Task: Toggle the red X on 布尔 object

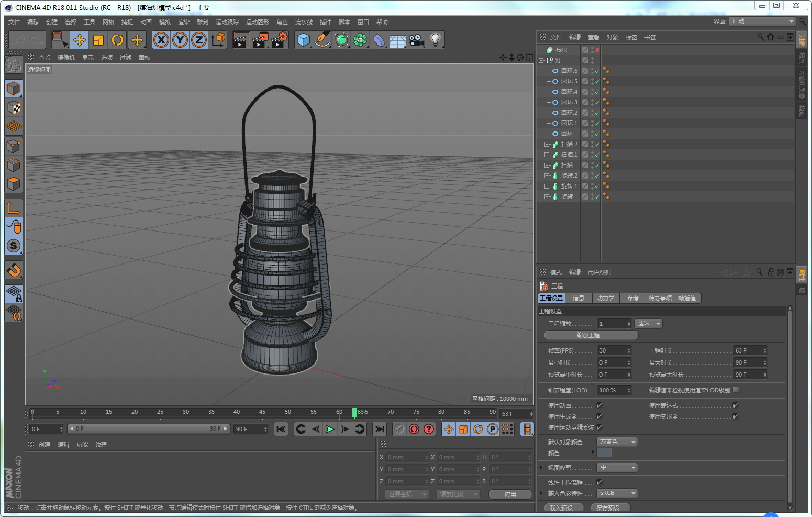Action: coord(597,50)
